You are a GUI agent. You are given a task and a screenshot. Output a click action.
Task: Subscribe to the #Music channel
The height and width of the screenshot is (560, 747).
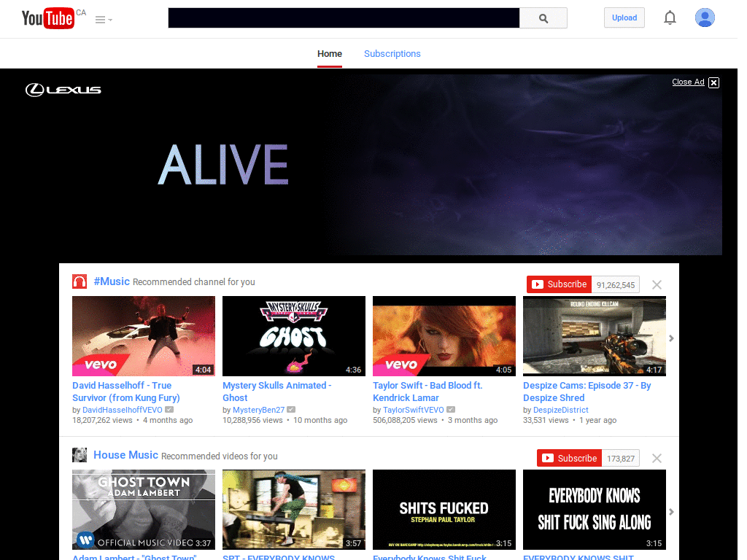click(x=559, y=284)
